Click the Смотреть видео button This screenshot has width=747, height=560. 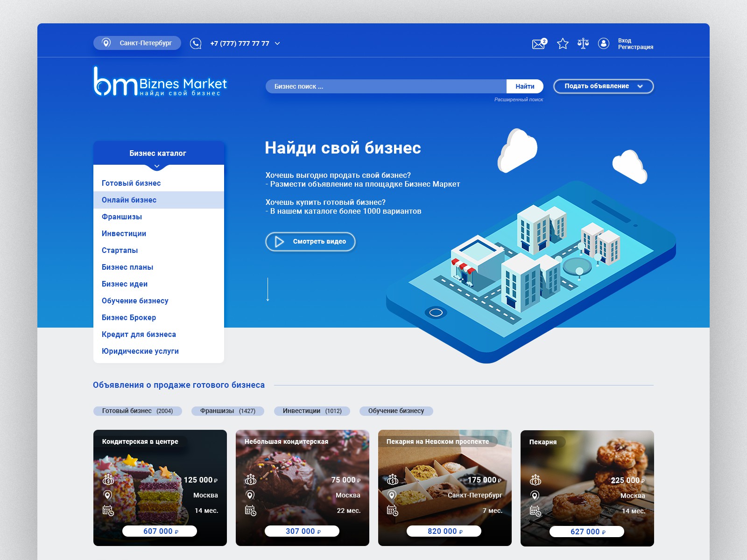click(x=310, y=242)
